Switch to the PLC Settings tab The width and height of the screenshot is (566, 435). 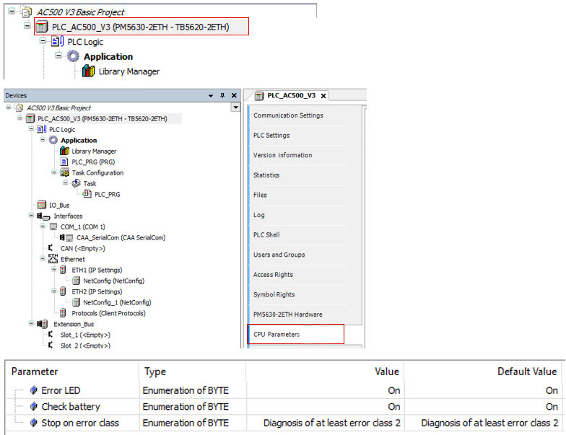271,135
